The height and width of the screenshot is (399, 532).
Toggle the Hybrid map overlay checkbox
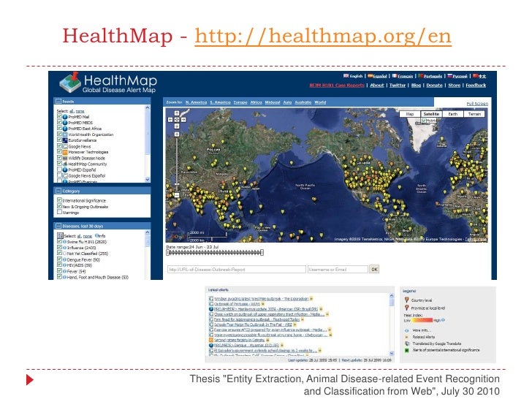coord(424,121)
